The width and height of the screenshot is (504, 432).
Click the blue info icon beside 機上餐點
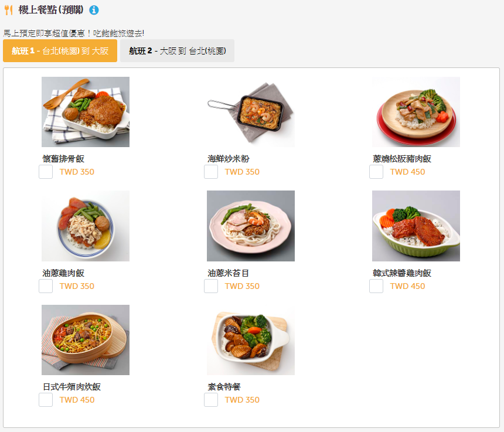click(94, 11)
